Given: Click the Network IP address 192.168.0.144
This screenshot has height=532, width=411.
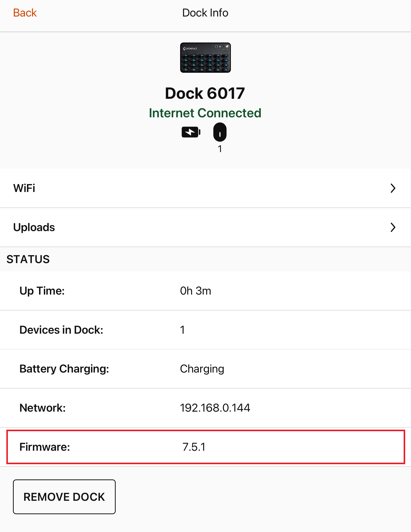Looking at the screenshot, I should click(x=215, y=408).
